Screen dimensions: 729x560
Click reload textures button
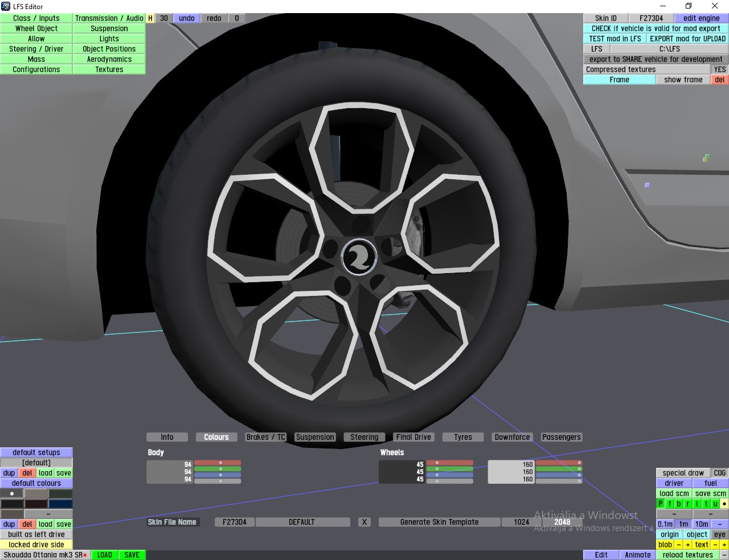688,555
